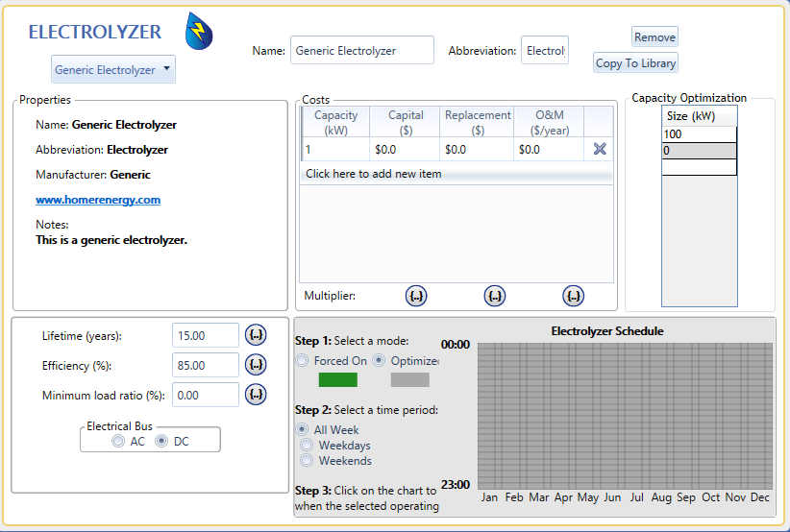Viewport: 790px width, 532px height.
Task: Click O&M ($/year) column header
Action: point(549,122)
